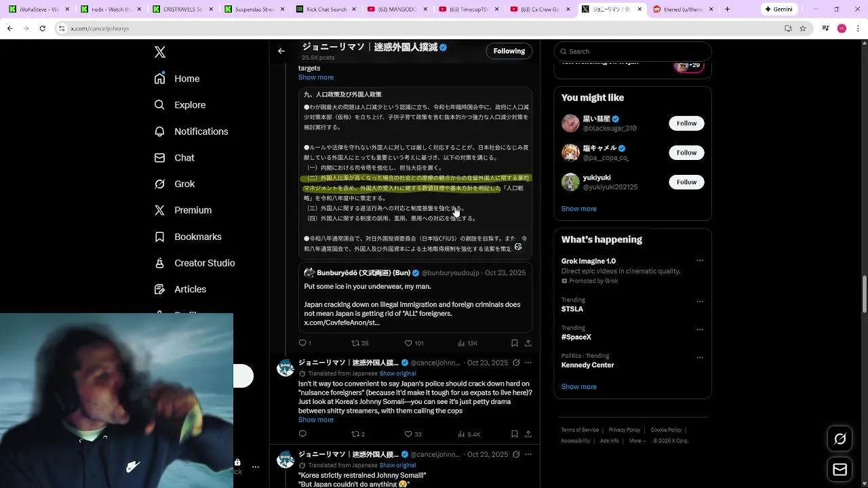
Task: Show original of the Korea Johnny Somali post
Action: click(397, 466)
